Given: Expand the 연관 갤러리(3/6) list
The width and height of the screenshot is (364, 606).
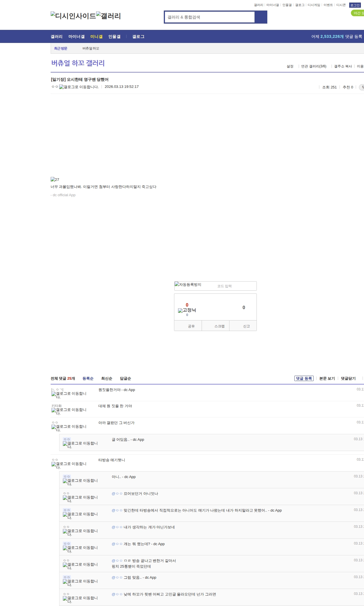Looking at the screenshot, I should point(313,66).
